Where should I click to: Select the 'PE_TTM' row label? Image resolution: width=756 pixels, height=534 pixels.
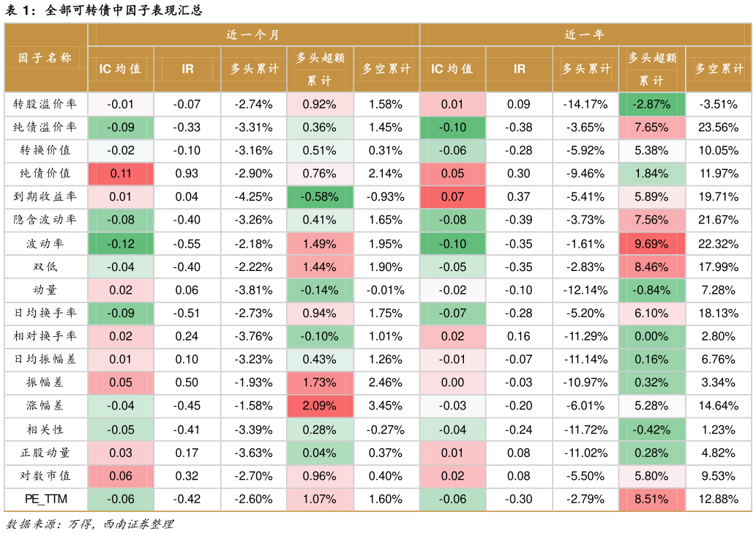tap(46, 499)
